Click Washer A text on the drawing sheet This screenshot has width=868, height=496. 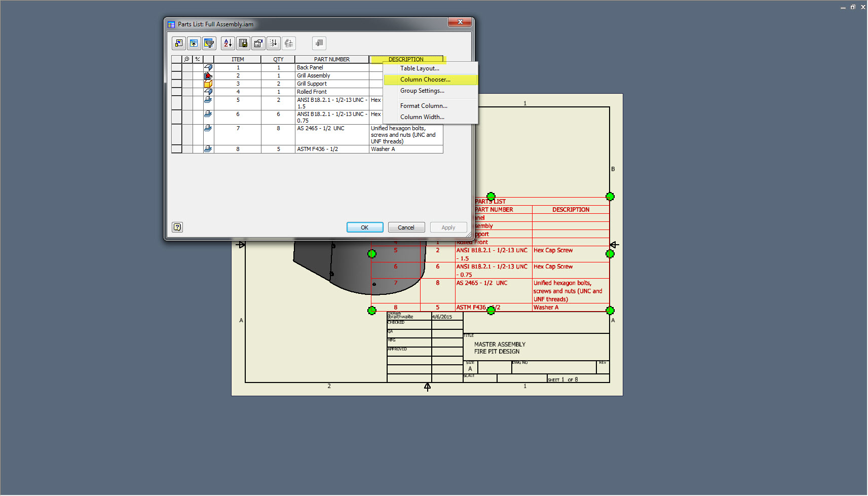point(546,308)
